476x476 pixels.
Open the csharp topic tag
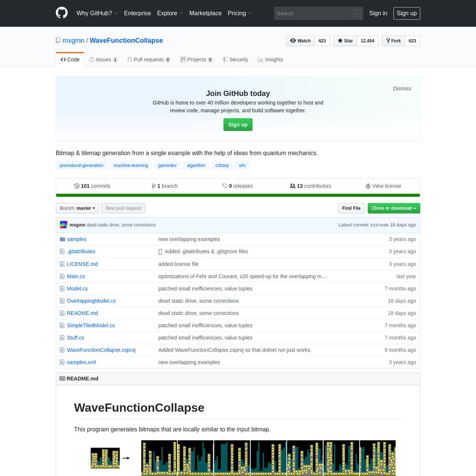coord(222,166)
